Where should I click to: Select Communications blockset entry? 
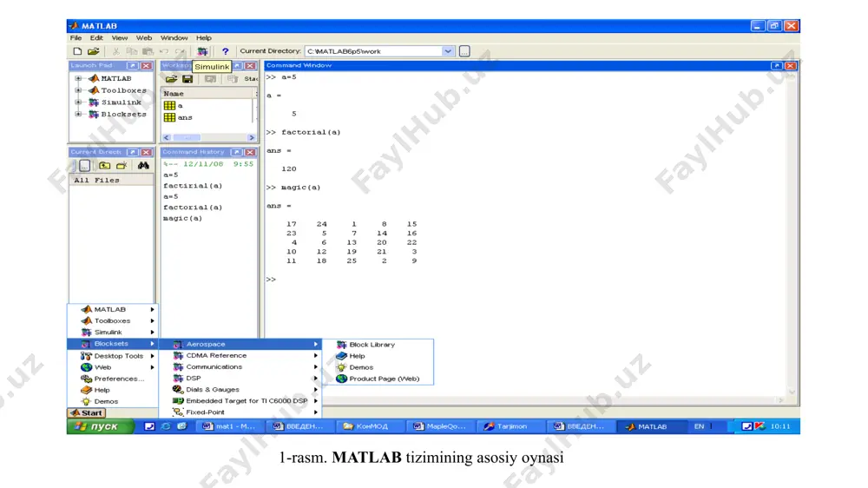pyautogui.click(x=240, y=366)
